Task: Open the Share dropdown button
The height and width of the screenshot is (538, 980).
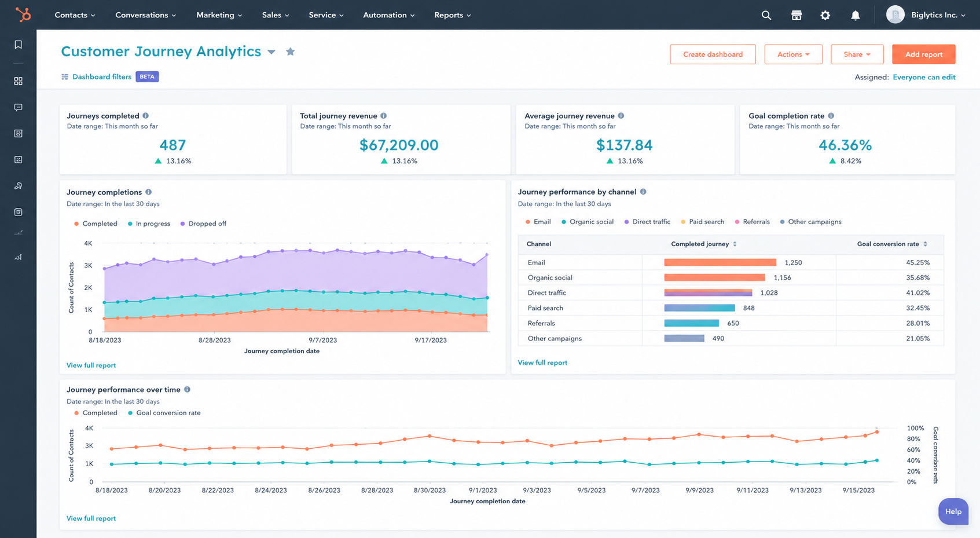Action: point(857,54)
